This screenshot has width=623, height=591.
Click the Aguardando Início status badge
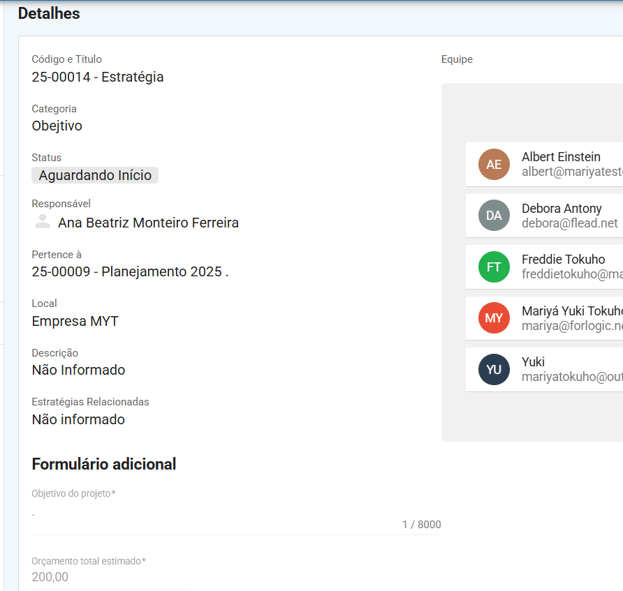[95, 175]
